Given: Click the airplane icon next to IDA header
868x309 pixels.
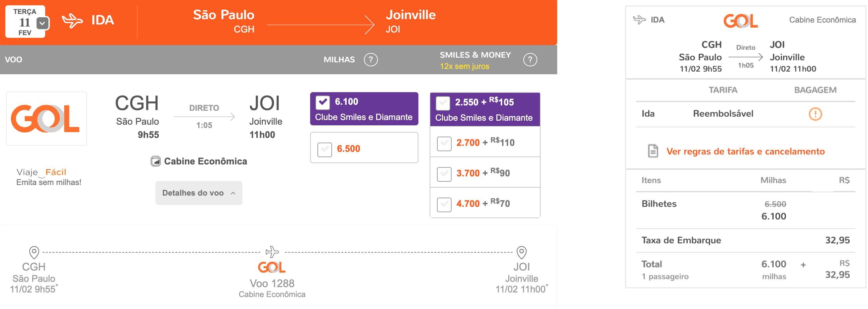Looking at the screenshot, I should [72, 20].
